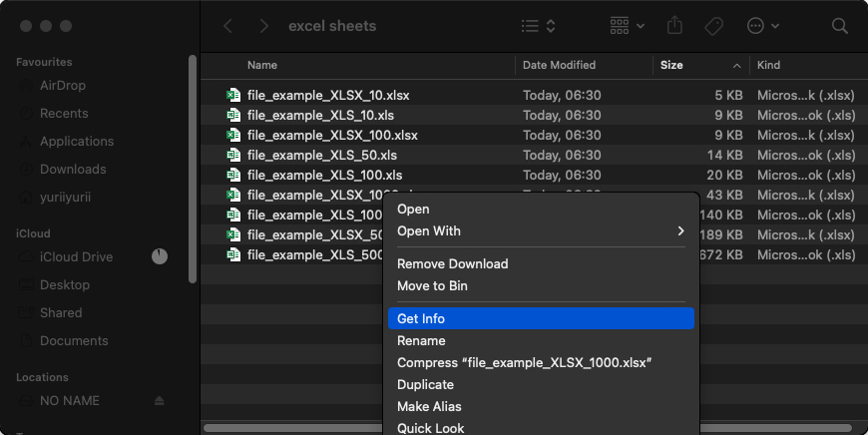Open the search magnifier icon

pos(839,26)
